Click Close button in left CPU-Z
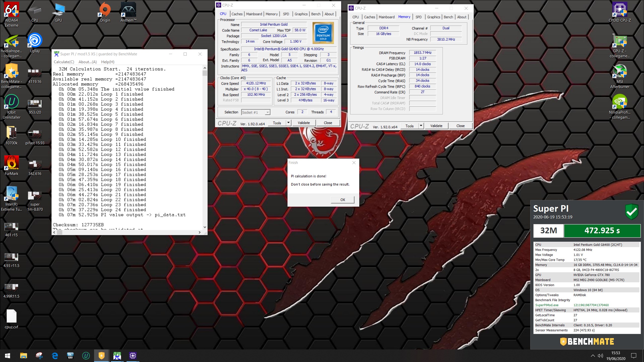 point(328,123)
